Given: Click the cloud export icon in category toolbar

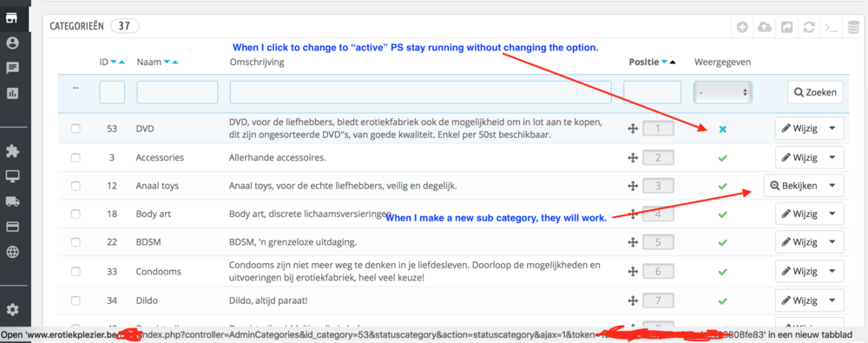Looking at the screenshot, I should 765,27.
